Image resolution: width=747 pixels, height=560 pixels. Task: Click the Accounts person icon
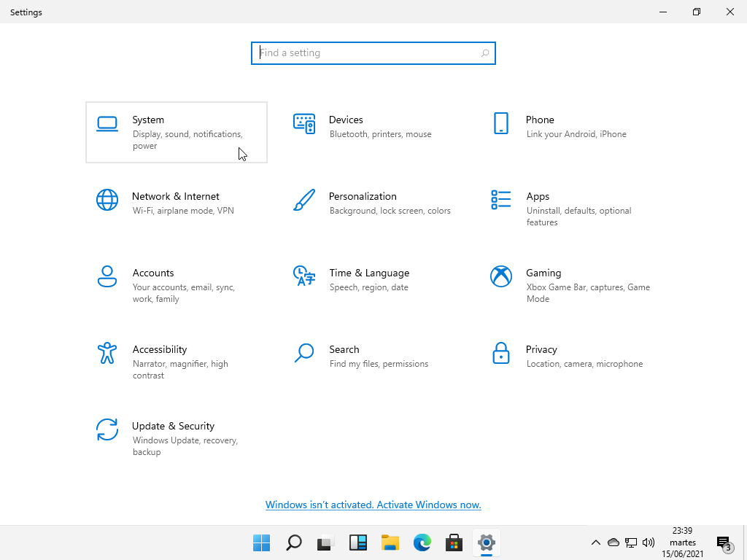tap(107, 276)
